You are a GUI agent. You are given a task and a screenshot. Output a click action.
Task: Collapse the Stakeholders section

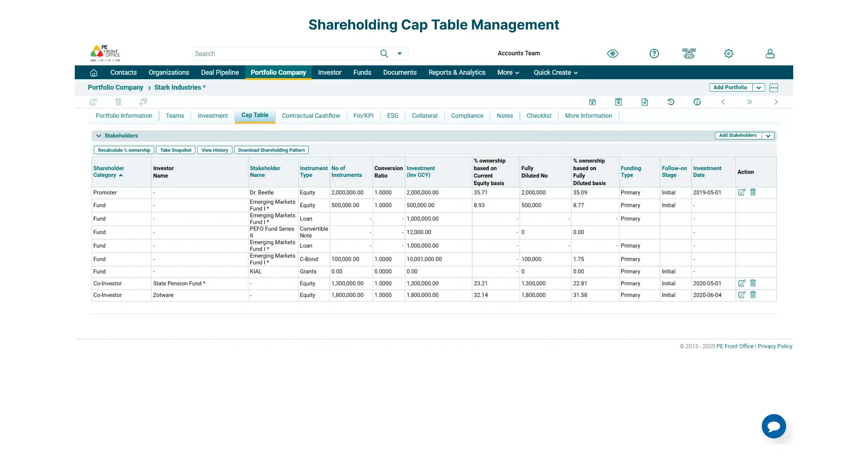[x=98, y=136]
